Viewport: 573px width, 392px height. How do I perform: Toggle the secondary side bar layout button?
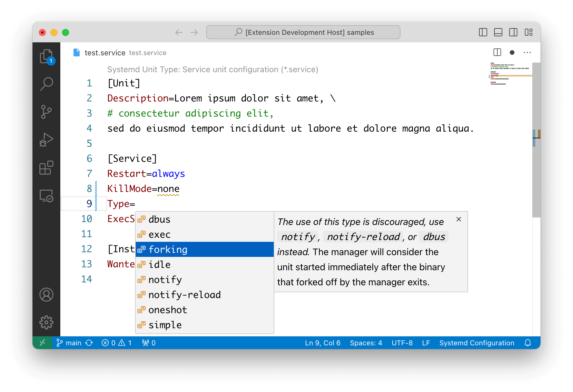click(513, 32)
